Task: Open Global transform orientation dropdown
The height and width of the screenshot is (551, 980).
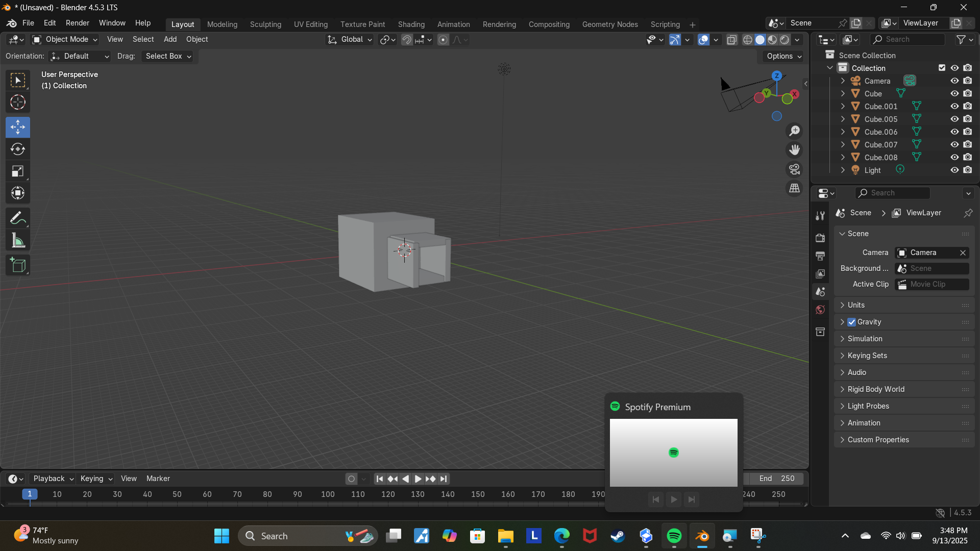Action: (350, 40)
